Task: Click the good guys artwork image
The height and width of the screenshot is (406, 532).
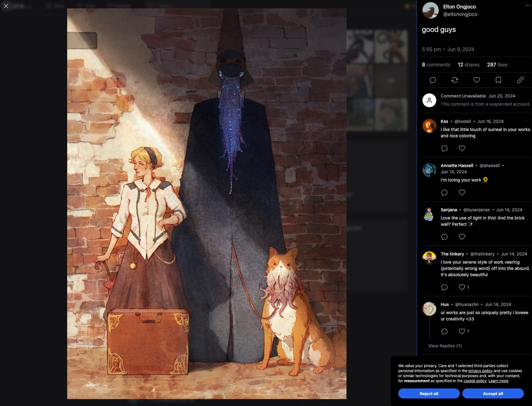Action: 207,204
